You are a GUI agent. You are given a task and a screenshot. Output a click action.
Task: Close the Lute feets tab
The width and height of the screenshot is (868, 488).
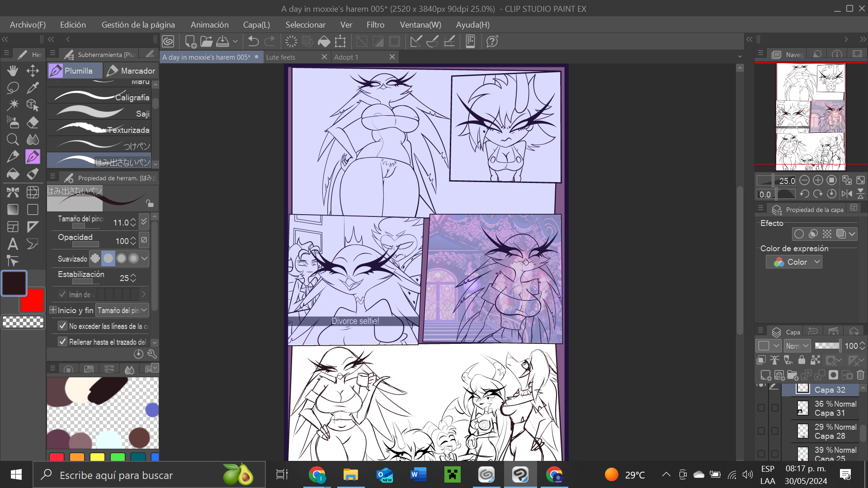324,57
